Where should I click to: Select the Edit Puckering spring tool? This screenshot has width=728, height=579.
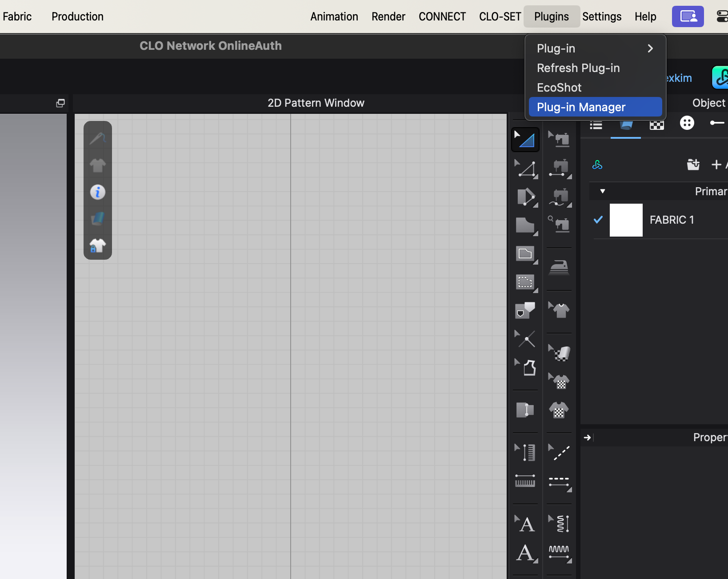click(559, 523)
